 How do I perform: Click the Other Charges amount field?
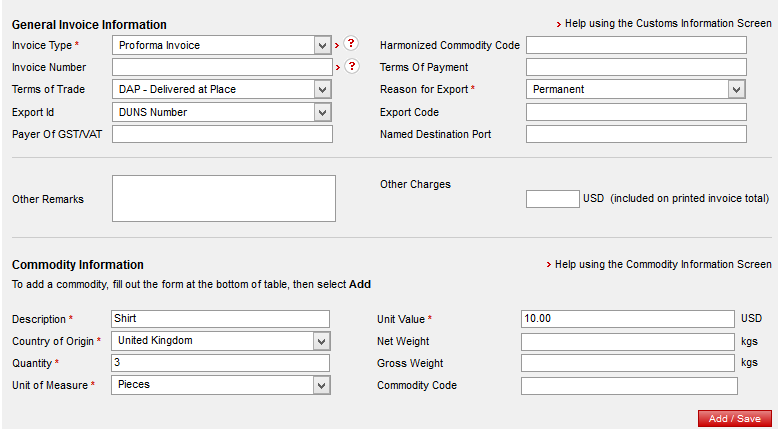(x=552, y=199)
